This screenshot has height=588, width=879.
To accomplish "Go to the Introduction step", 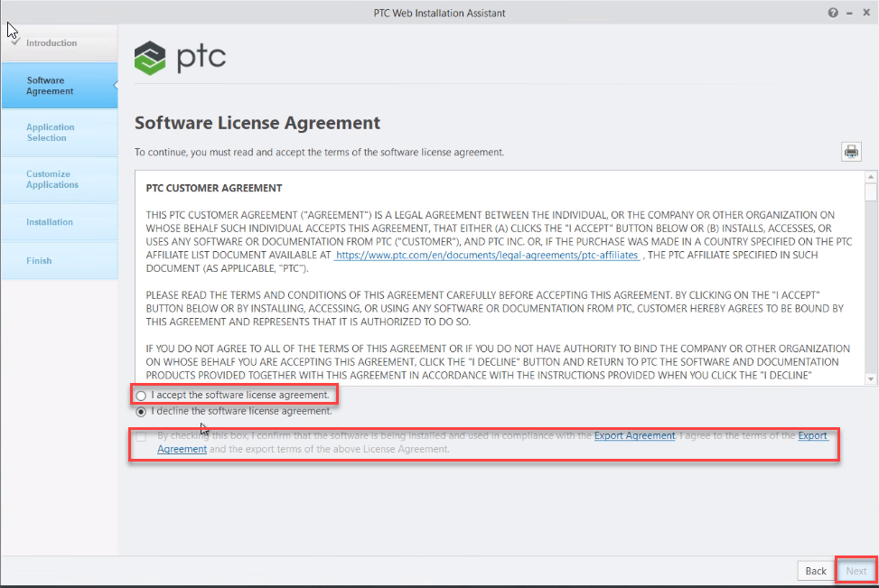I will click(x=60, y=42).
